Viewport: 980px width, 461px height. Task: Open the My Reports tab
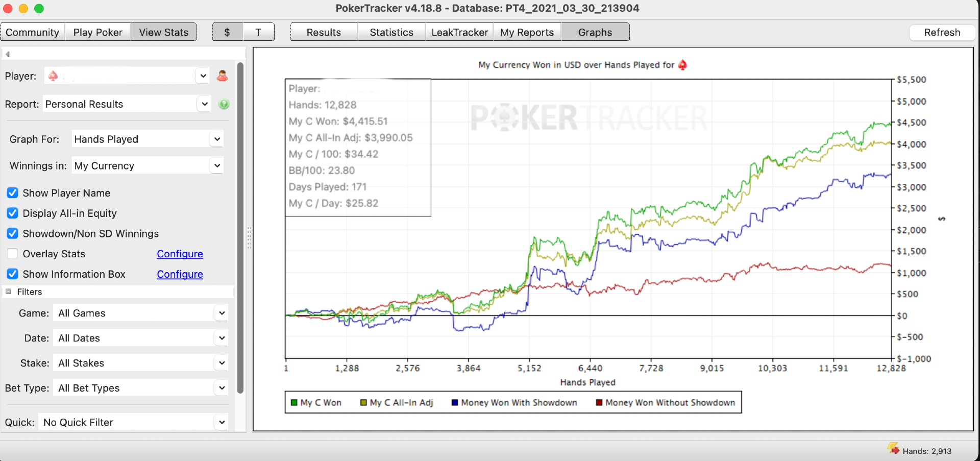coord(527,32)
